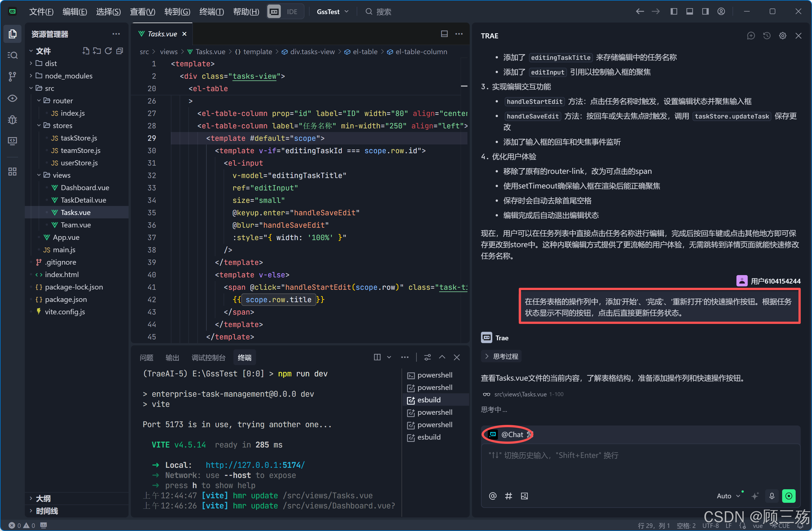812x531 pixels.
Task: Click the green stop generation button
Action: (789, 496)
